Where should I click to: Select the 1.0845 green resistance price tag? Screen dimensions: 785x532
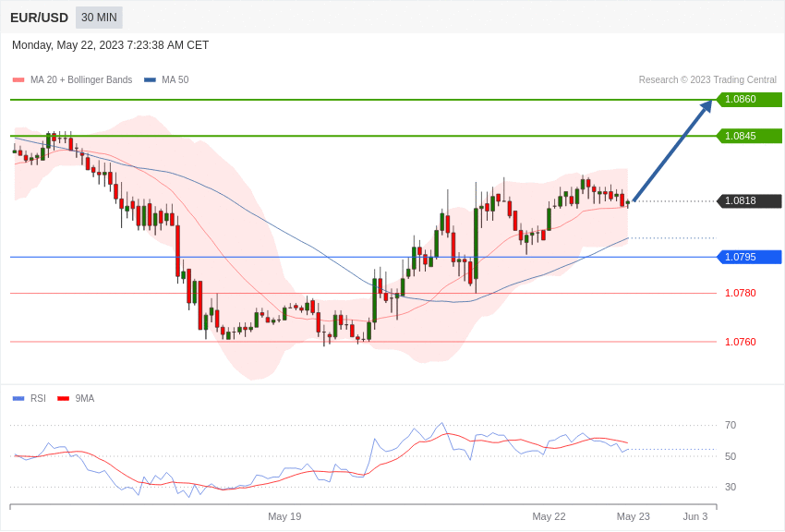749,136
